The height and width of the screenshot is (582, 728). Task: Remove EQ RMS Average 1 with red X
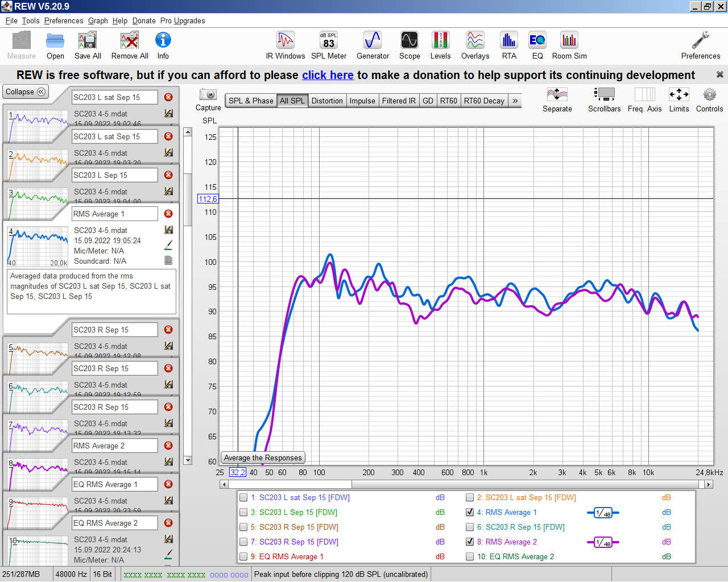168,484
